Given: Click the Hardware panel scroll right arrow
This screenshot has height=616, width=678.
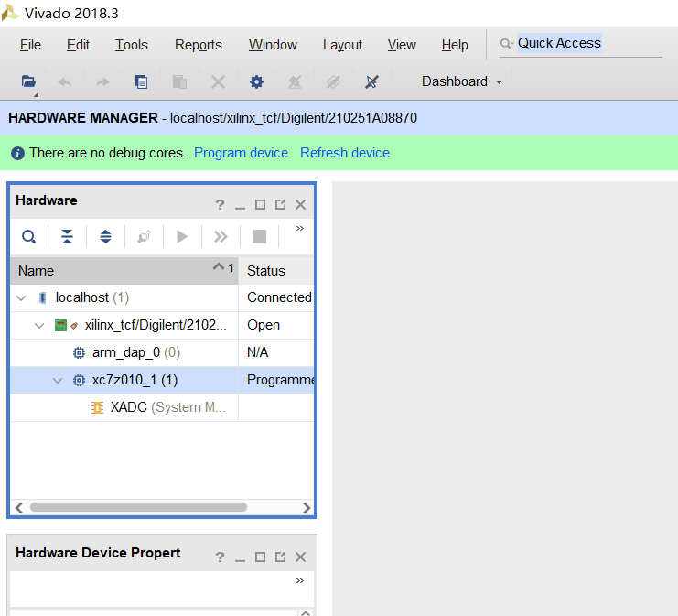Looking at the screenshot, I should [x=307, y=507].
